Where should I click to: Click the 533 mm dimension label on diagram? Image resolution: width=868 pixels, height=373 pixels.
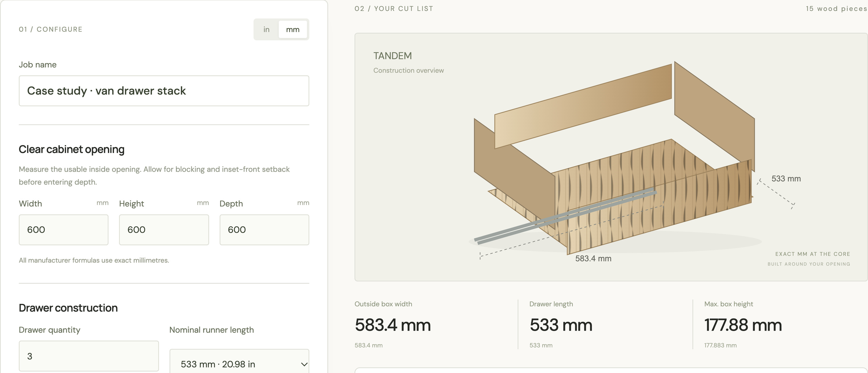click(x=786, y=179)
